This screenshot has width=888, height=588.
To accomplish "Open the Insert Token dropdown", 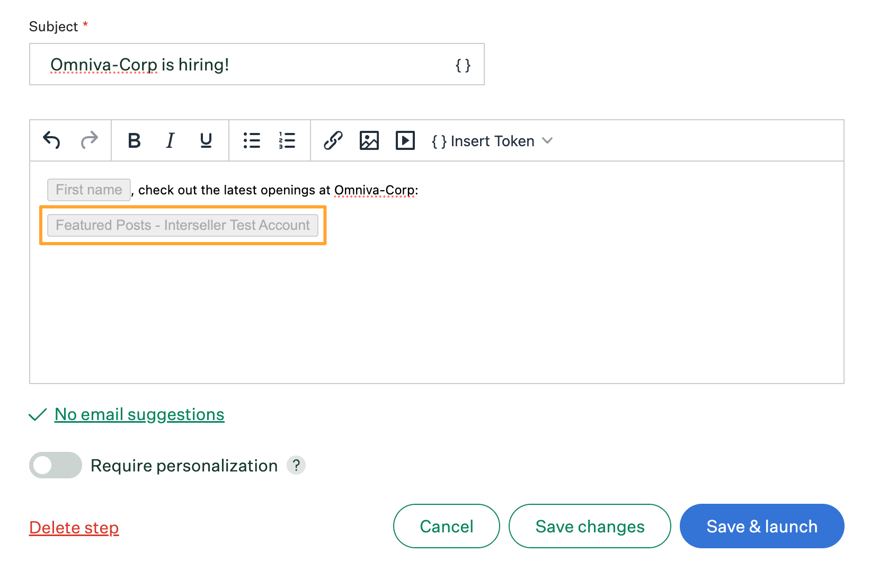I will (492, 141).
